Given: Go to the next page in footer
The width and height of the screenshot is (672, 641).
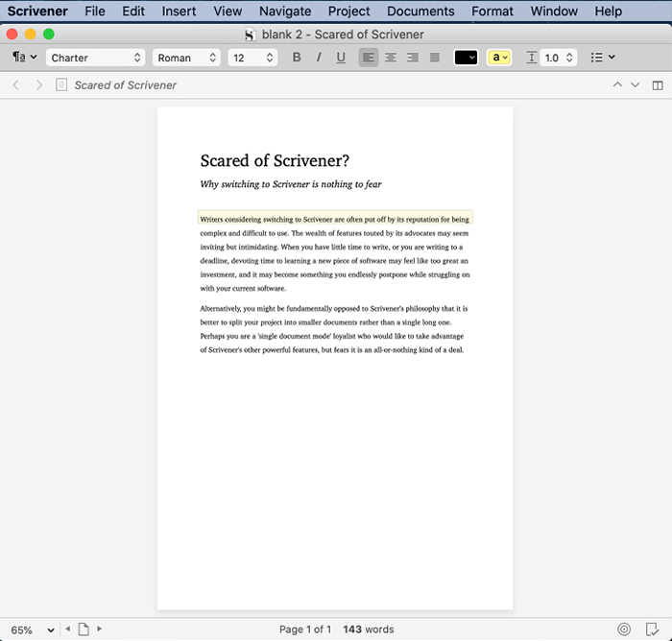Looking at the screenshot, I should tap(100, 629).
